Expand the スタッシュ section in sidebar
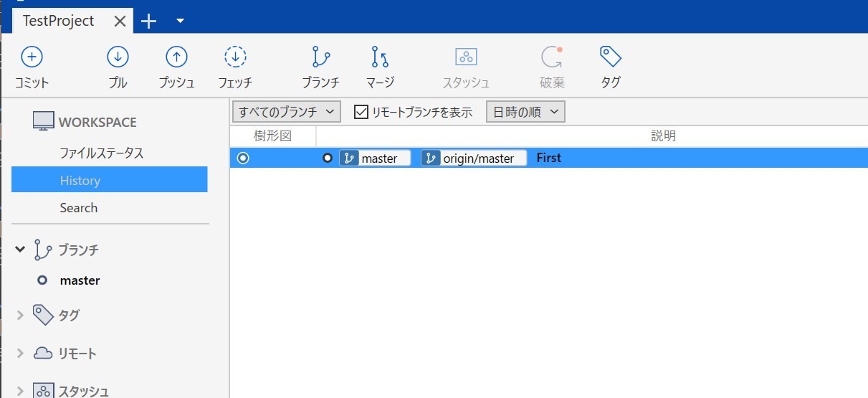Screen dimensions: 868x398 tap(20, 391)
